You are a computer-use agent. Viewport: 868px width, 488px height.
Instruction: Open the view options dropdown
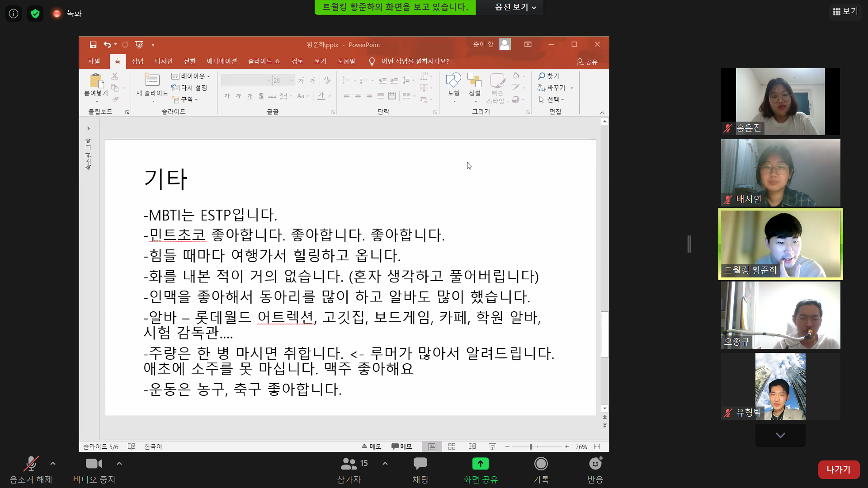coord(515,7)
